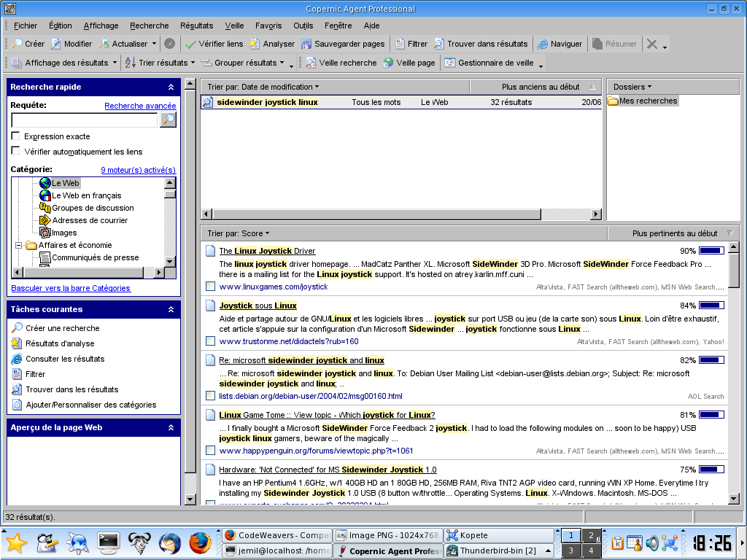
Task: Open the Trier par: Score dropdown
Action: (x=239, y=233)
